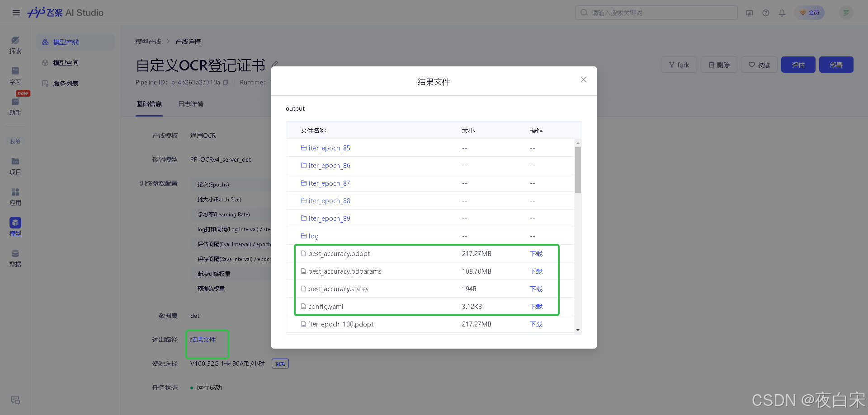Click the screen monitor icon in header
The width and height of the screenshot is (868, 415).
750,13
